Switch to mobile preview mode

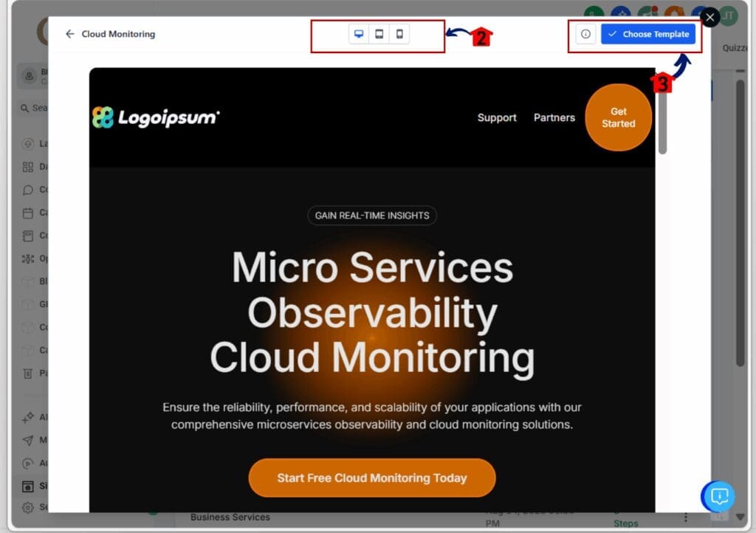[x=399, y=34]
